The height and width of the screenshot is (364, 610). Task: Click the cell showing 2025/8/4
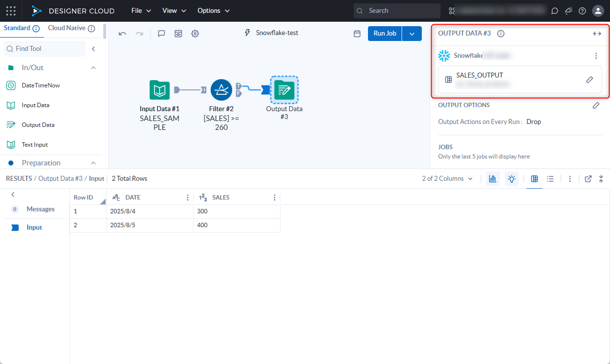coord(150,211)
